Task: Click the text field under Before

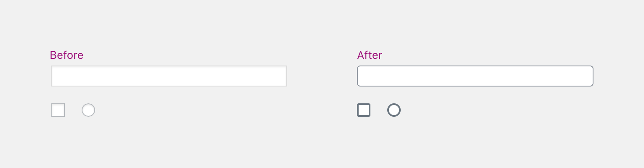Action: click(169, 76)
